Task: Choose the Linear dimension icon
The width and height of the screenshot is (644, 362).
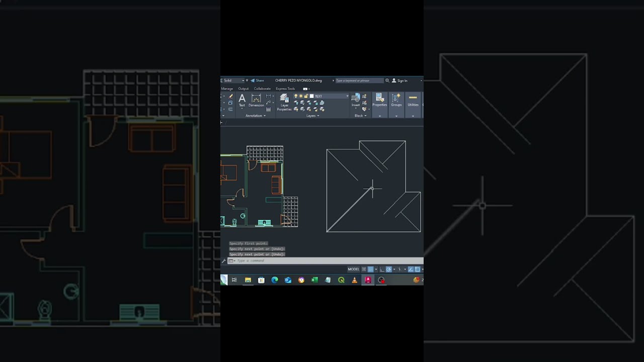Action: 268,96
